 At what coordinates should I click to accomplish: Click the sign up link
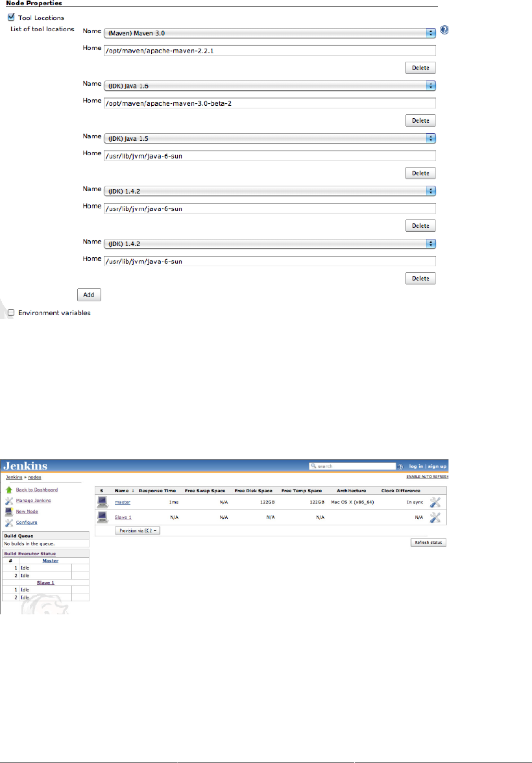[437, 466]
